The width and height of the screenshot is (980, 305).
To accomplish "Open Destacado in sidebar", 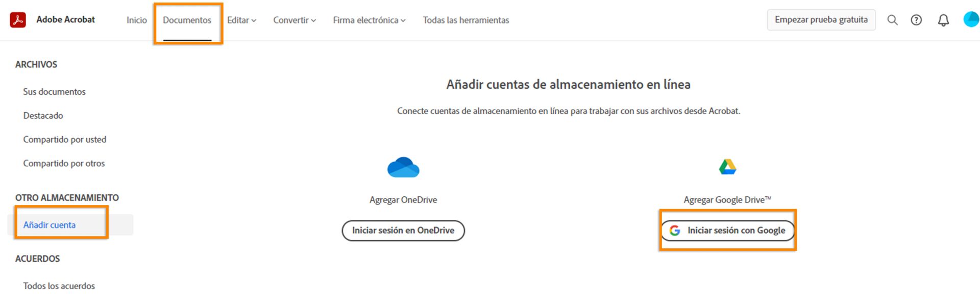I will [x=43, y=116].
